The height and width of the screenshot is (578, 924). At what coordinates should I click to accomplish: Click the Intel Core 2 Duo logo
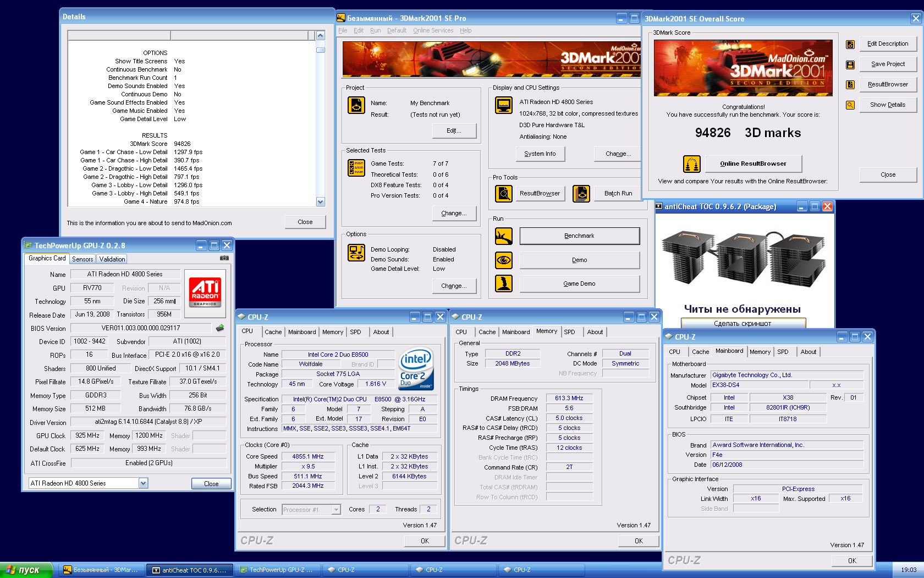coord(415,368)
